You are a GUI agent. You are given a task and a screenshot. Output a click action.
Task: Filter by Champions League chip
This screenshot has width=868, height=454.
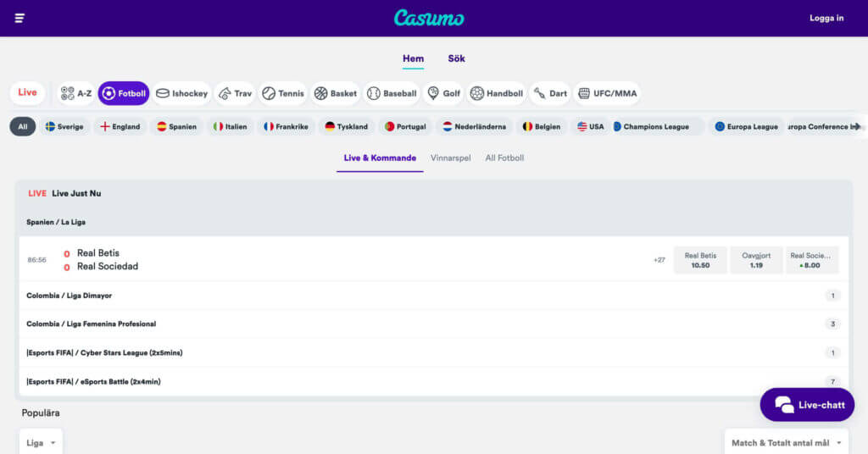(657, 127)
